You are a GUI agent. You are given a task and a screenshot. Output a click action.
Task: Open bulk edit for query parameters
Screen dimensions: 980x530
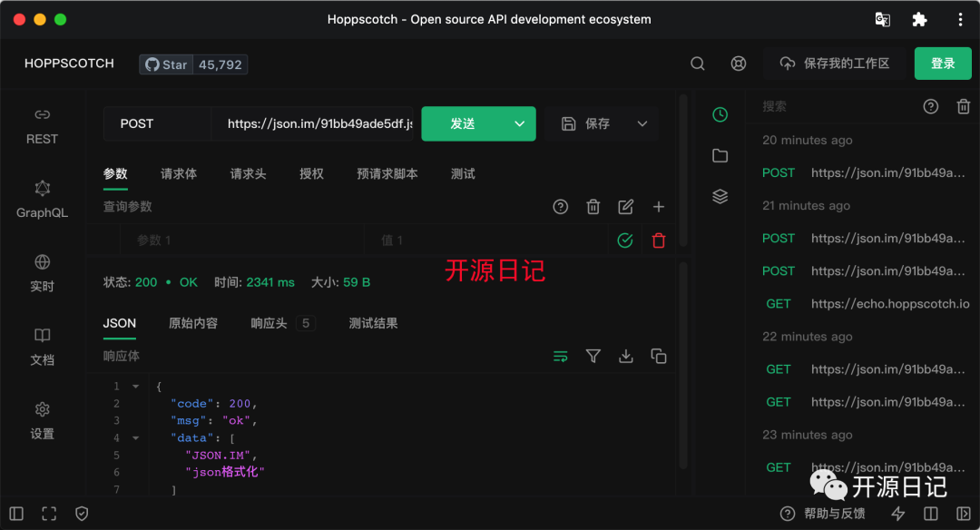point(625,207)
